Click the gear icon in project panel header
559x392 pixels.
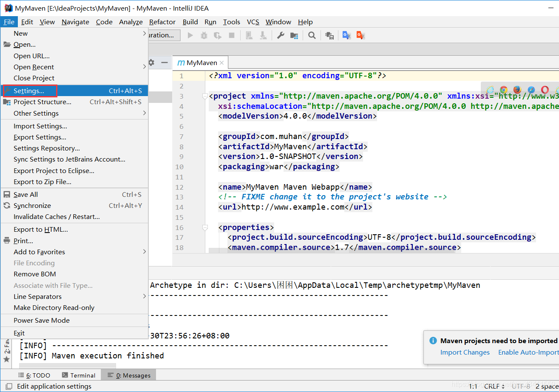[x=151, y=62]
